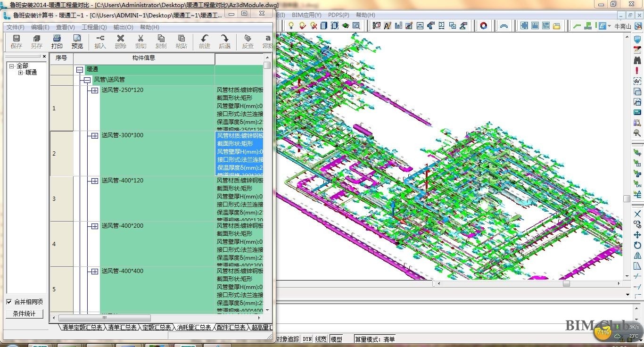Expand the 送风管-400*200 row
Viewport: 644px width, 347px height.
(95, 226)
